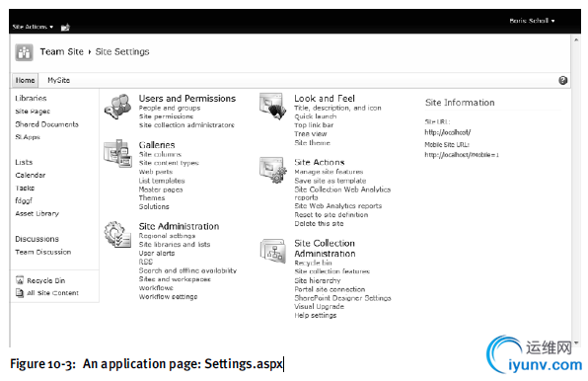Open Web parts gallery
Screen dimensions: 588x381
coord(156,172)
